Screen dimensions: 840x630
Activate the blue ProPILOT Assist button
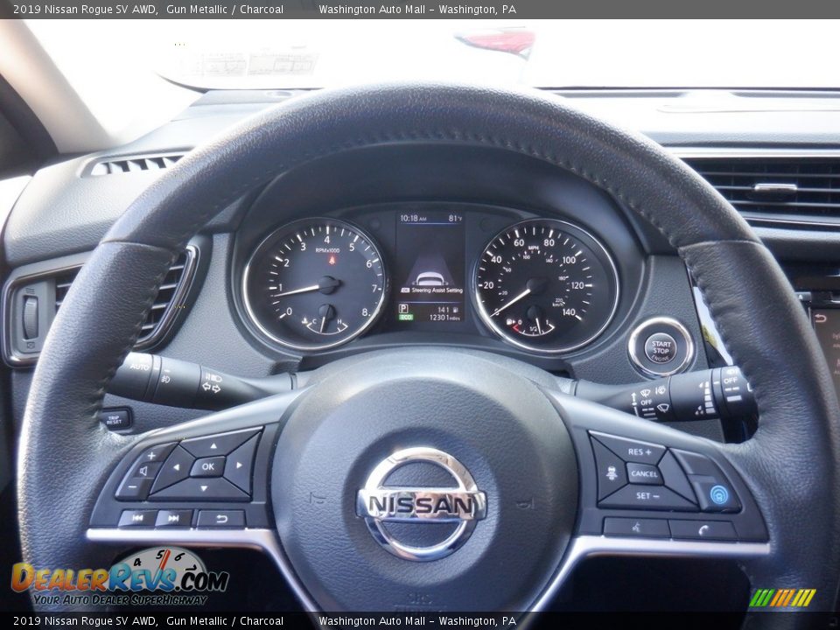point(717,493)
